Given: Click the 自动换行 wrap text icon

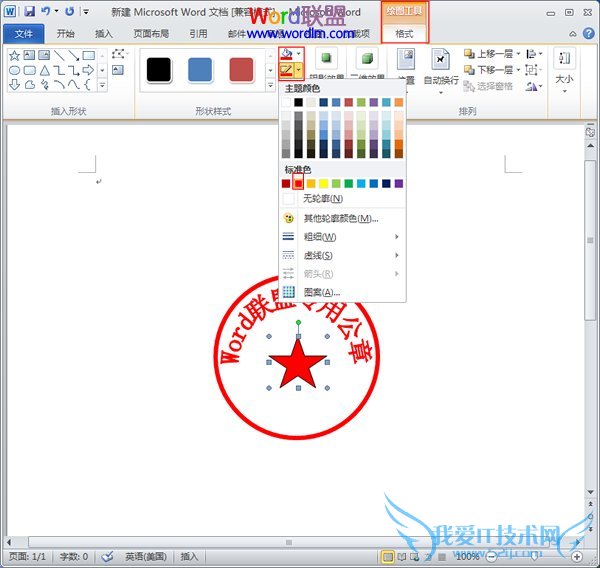Looking at the screenshot, I should click(x=441, y=59).
